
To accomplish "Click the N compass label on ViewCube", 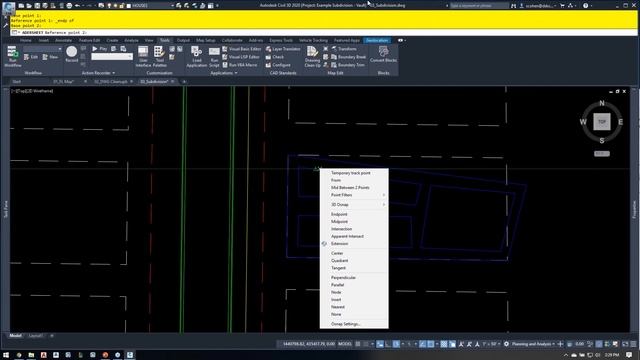I will 602,103.
